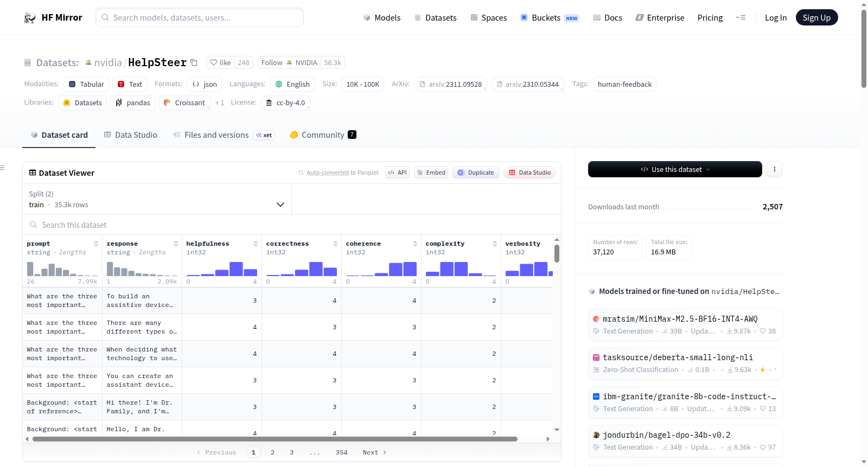Screen dimensions: 868x467
Task: Focus the Search this dataset field
Action: [292, 225]
